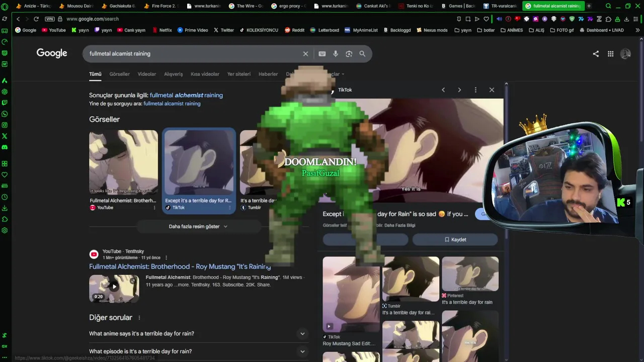644x362 pixels.
Task: Open the Fullmetal Alchemist Brotherhood YouTube result link
Action: point(180,266)
